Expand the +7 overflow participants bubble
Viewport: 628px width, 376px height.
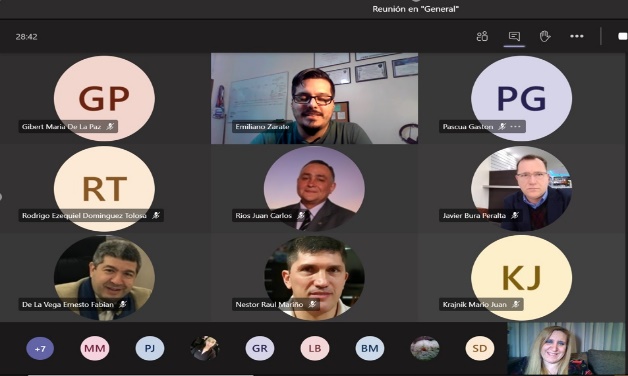[40, 348]
